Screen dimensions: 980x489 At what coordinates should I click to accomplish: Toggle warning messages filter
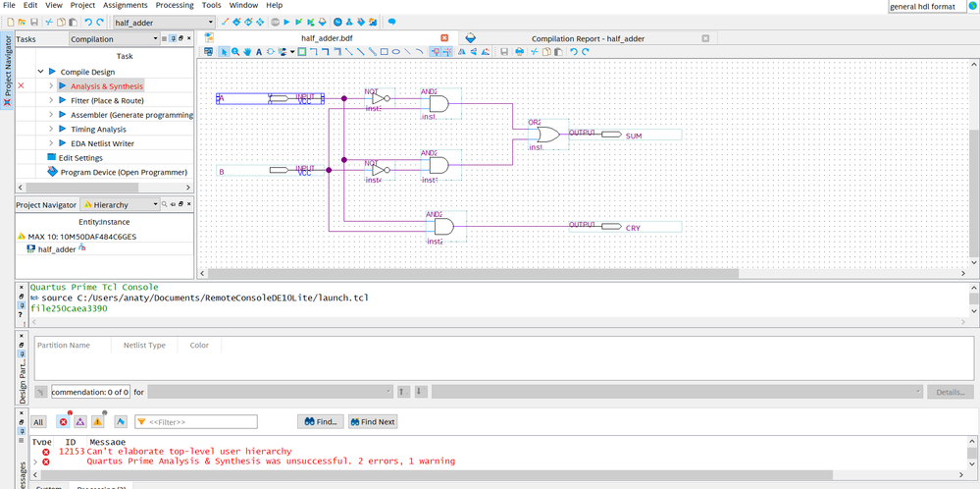point(97,421)
